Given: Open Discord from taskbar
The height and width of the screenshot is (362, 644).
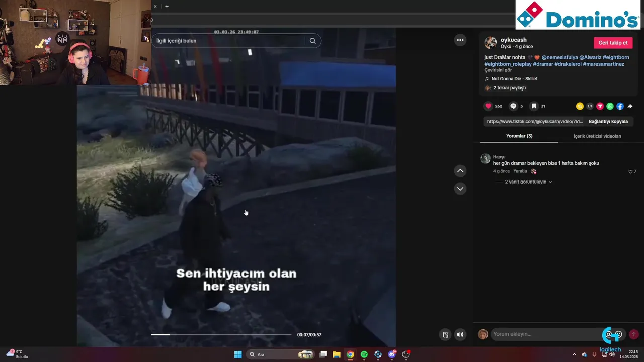Looking at the screenshot, I should coord(392,354).
